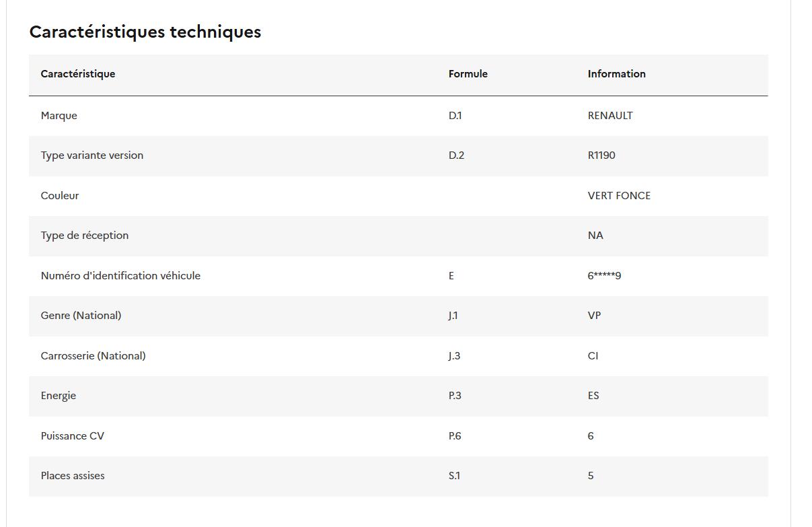Select the RENAULT brand value
The width and height of the screenshot is (812, 527).
coord(610,116)
